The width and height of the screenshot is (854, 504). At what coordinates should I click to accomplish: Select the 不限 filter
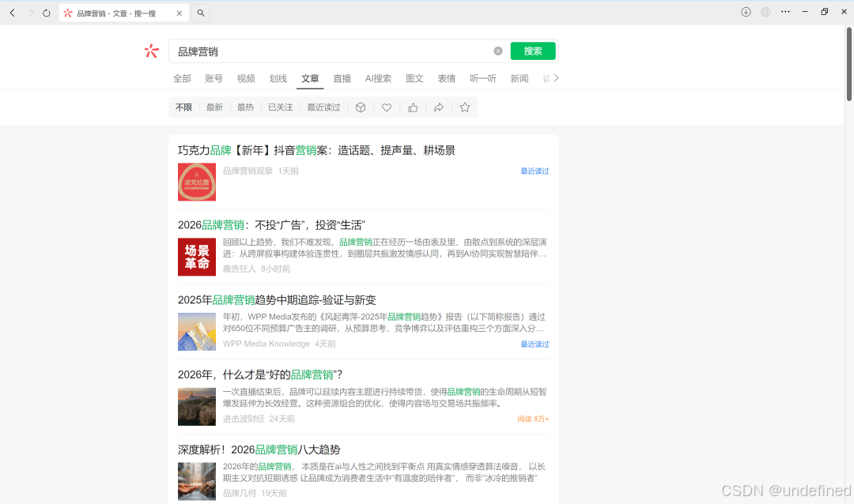(x=183, y=107)
